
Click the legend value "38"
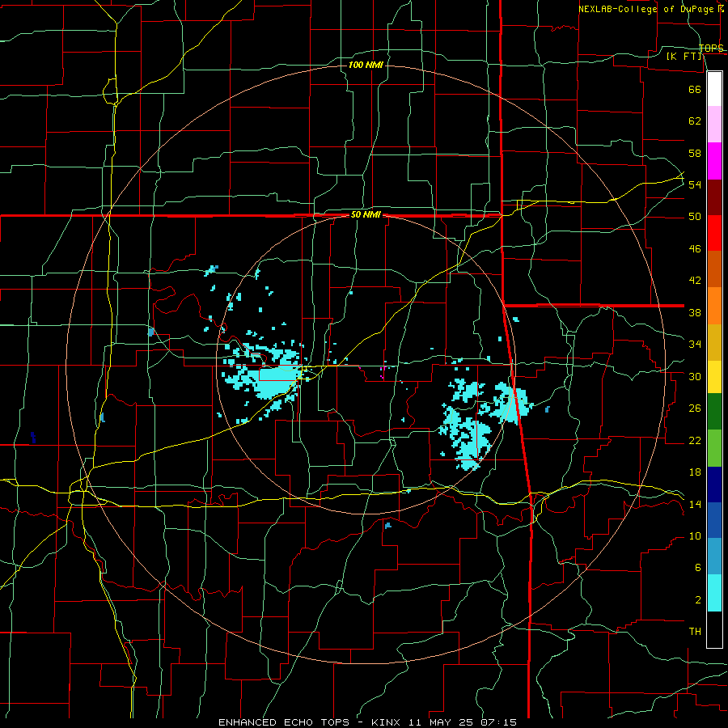click(695, 312)
